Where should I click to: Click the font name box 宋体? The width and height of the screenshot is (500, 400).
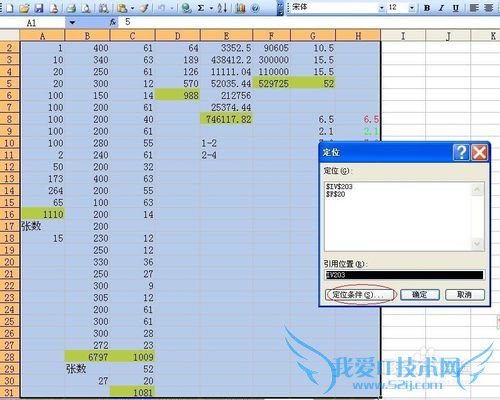pos(334,7)
